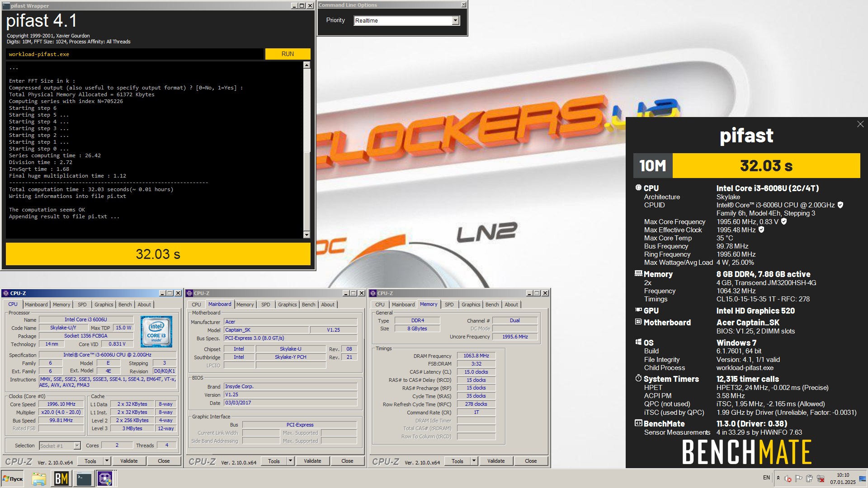Click the Command Line Options close button

point(463,5)
